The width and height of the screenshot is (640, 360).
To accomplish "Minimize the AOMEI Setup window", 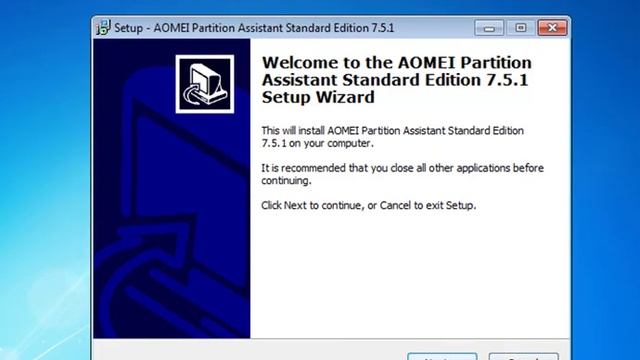I will coord(489,28).
